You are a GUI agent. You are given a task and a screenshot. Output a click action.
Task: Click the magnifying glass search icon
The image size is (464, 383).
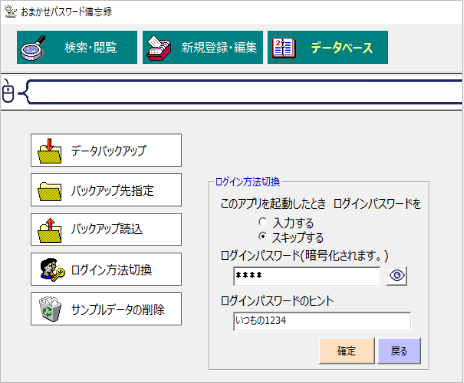pyautogui.click(x=33, y=48)
